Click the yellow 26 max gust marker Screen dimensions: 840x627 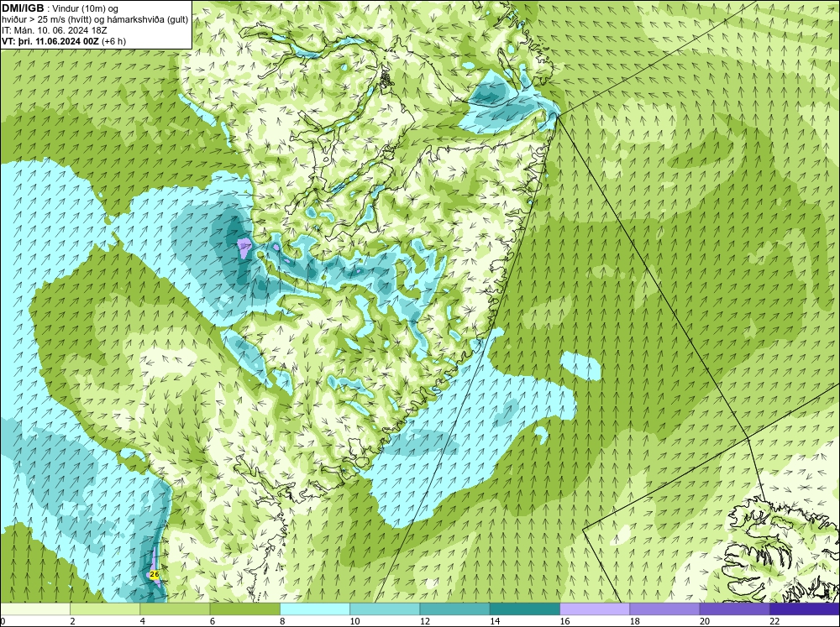pyautogui.click(x=155, y=574)
